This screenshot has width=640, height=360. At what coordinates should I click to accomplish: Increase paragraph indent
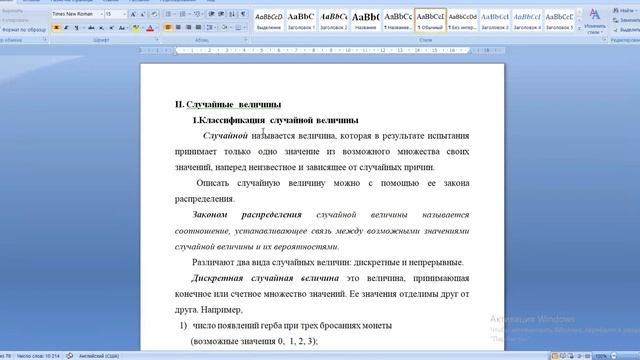click(221, 14)
